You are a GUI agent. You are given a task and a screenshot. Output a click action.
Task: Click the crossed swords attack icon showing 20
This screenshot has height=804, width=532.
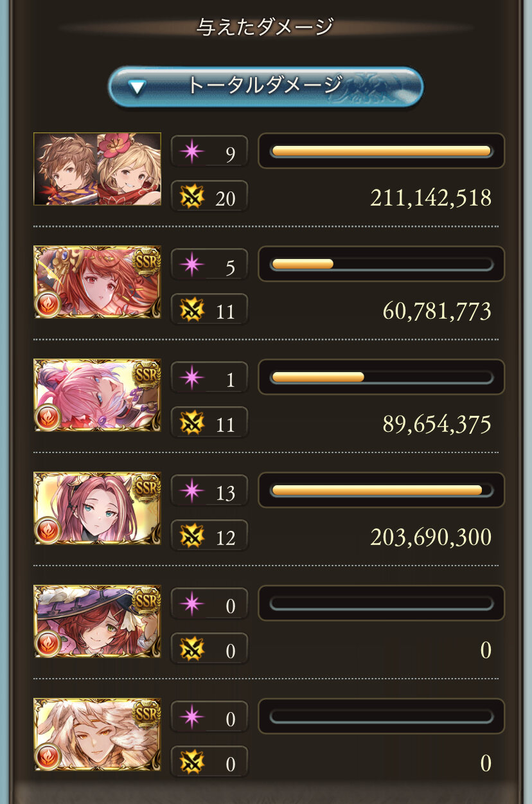pos(191,197)
